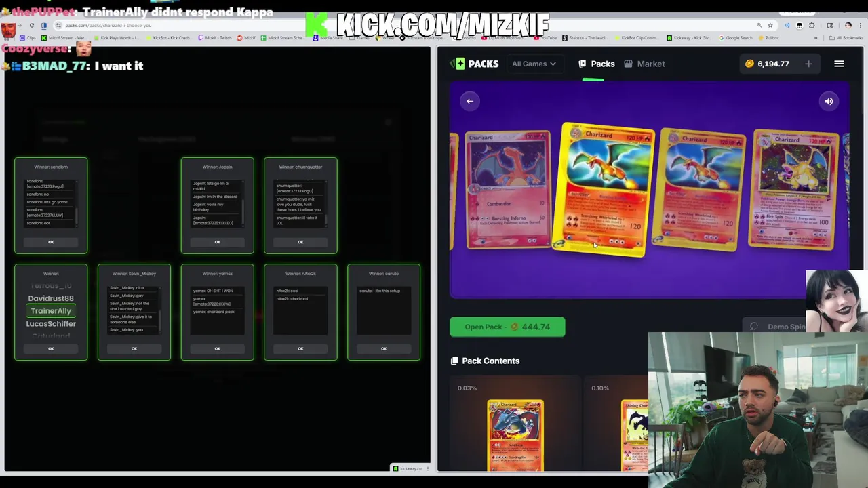Open the Mizkif - Twitch bookmark

coord(214,38)
